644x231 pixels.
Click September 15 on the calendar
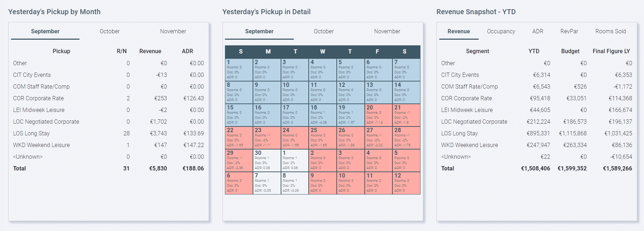point(239,115)
